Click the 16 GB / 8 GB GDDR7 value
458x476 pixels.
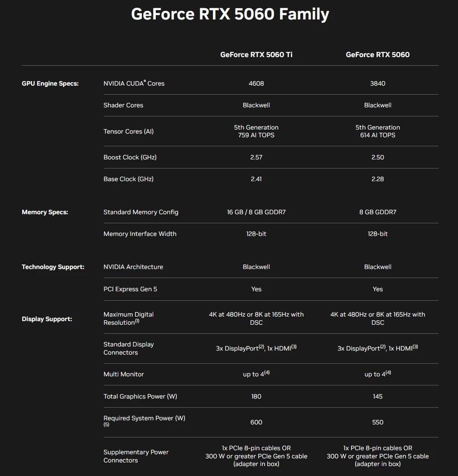point(256,212)
